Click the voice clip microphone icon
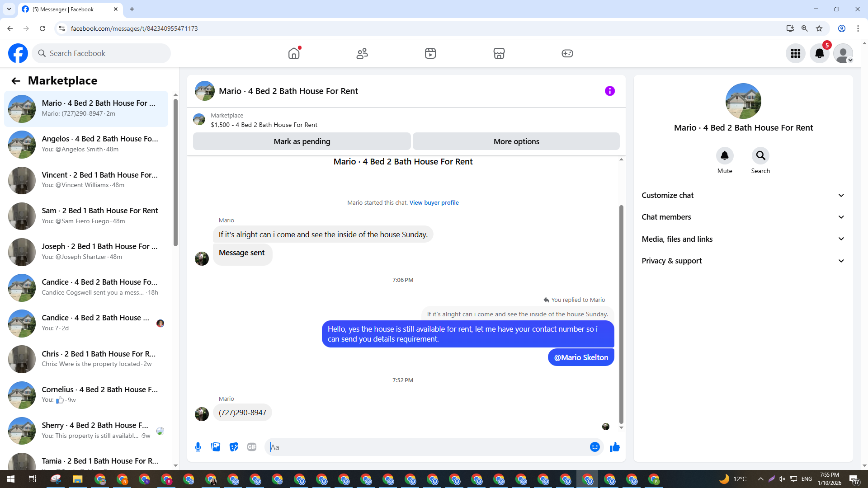Screen dimensions: 868x488 point(198,447)
